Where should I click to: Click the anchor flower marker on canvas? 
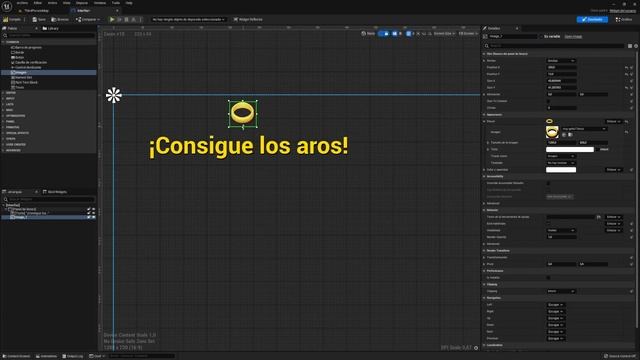(113, 95)
